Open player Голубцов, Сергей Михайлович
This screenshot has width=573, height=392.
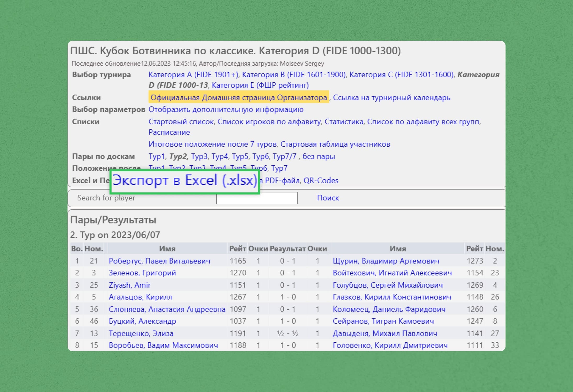pyautogui.click(x=388, y=285)
